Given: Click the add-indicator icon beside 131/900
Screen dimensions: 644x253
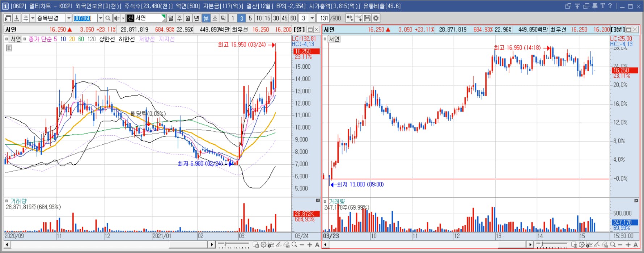Looking at the screenshot, I should pos(349,18).
